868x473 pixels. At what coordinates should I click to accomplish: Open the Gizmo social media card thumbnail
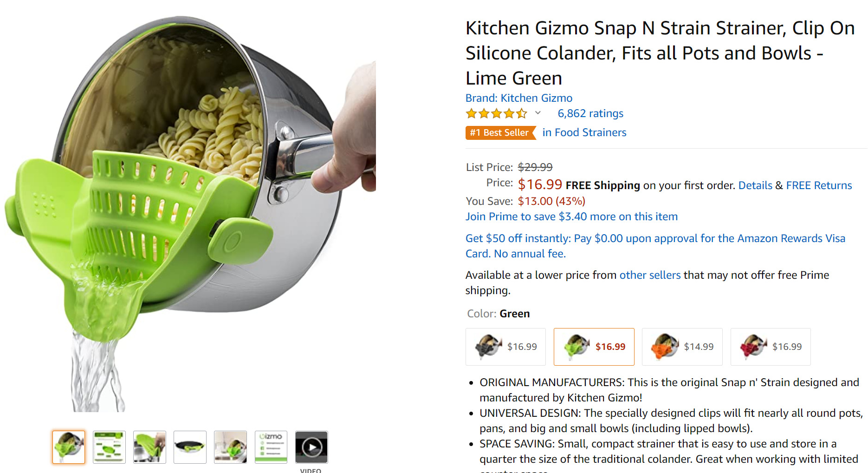click(x=271, y=447)
